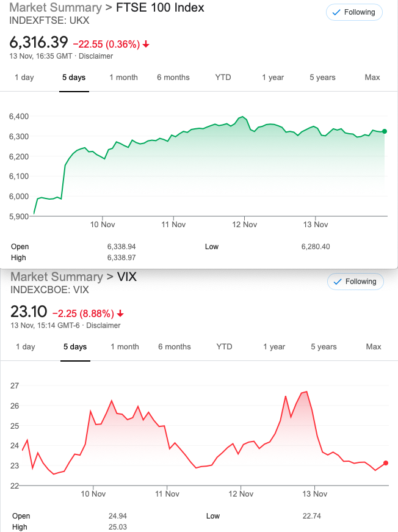Select the FTSE 1 day tab
This screenshot has width=398, height=532.
click(24, 78)
